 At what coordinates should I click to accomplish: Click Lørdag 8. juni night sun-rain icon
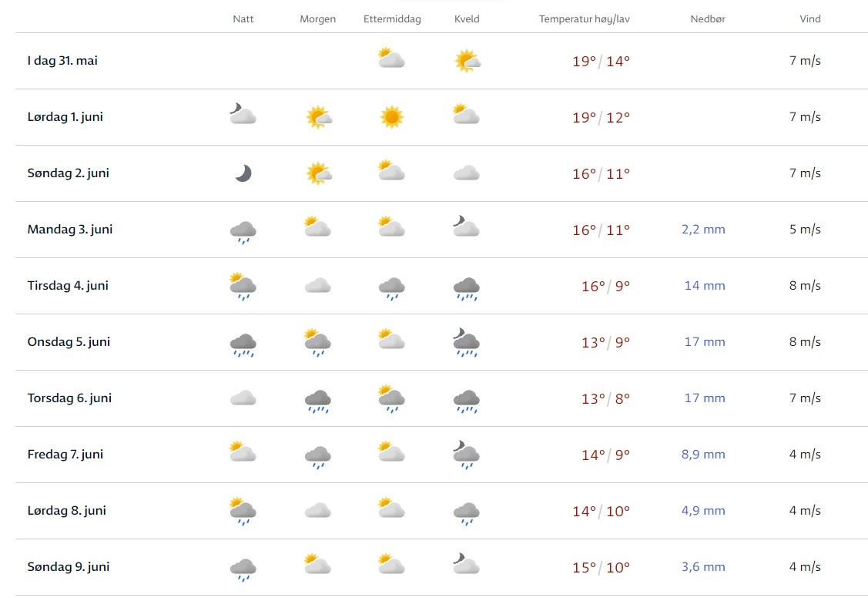tap(243, 511)
